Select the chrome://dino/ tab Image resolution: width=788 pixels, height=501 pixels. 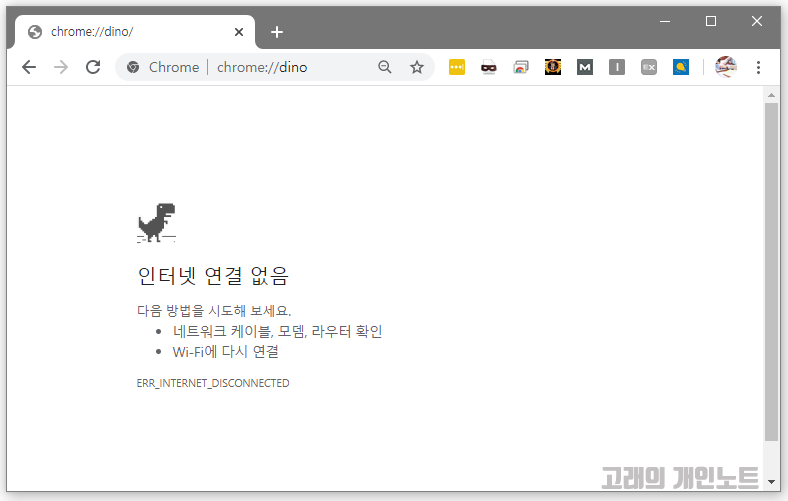(135, 32)
